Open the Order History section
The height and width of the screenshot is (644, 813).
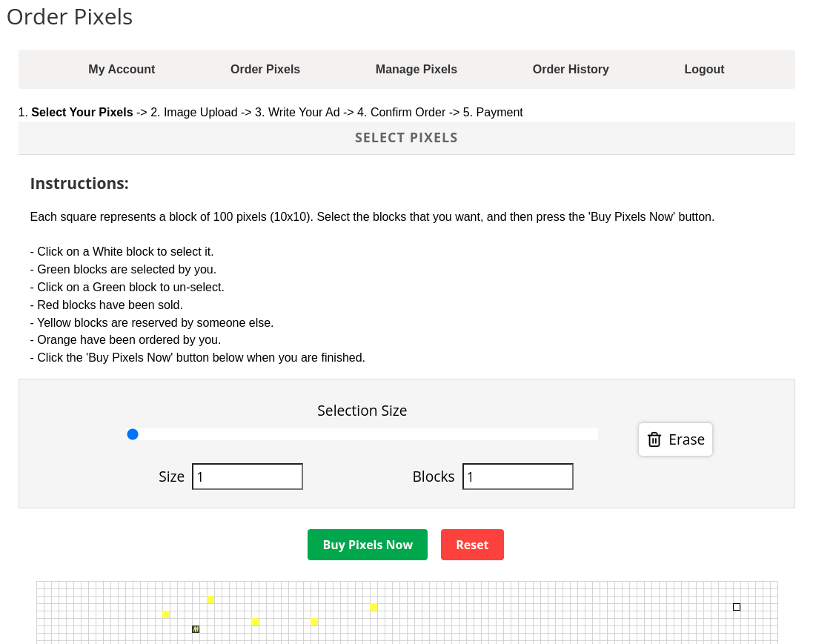(571, 69)
